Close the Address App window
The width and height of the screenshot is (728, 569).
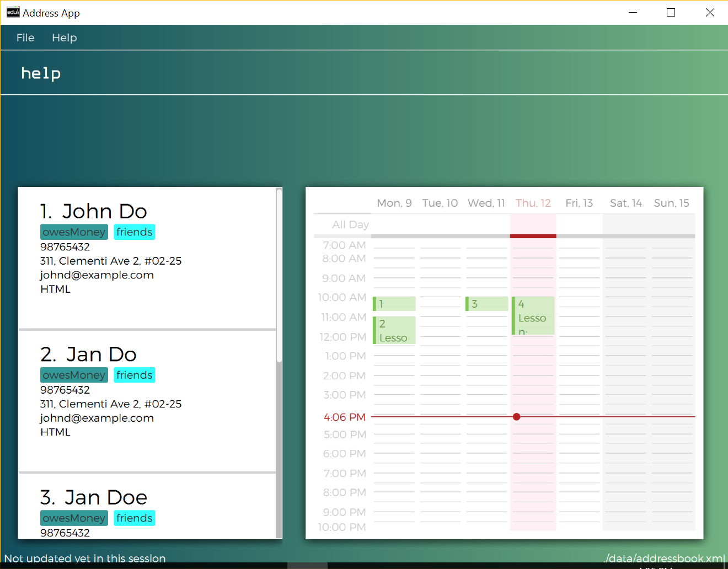coord(710,12)
